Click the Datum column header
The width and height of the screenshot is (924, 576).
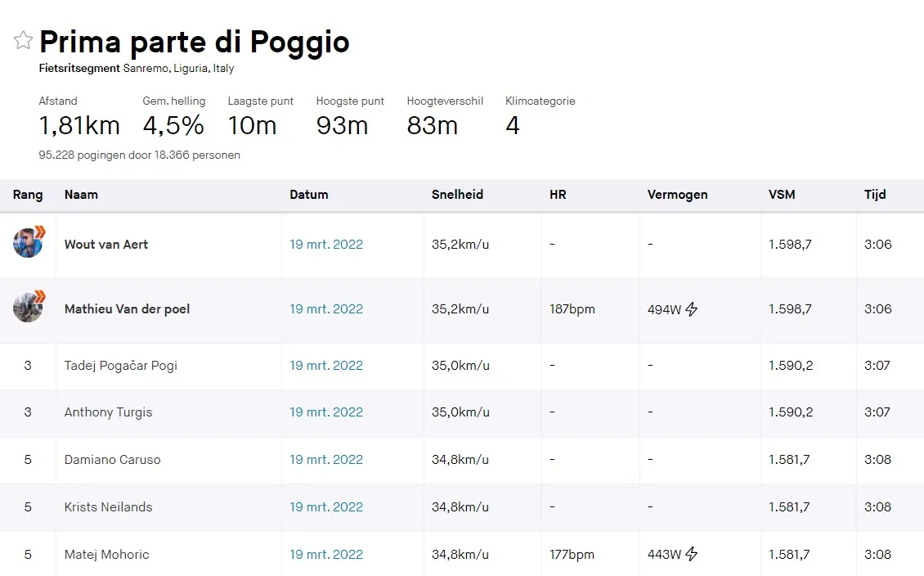click(309, 195)
